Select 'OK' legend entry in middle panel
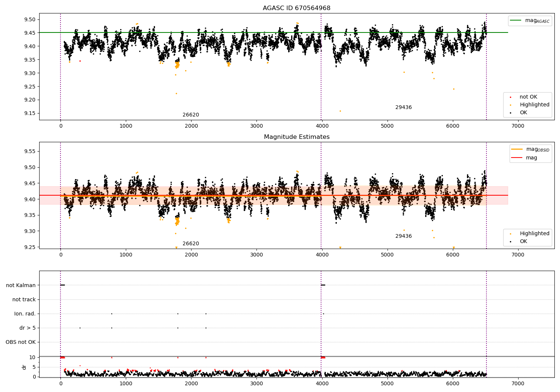The image size is (560, 392). 523,242
